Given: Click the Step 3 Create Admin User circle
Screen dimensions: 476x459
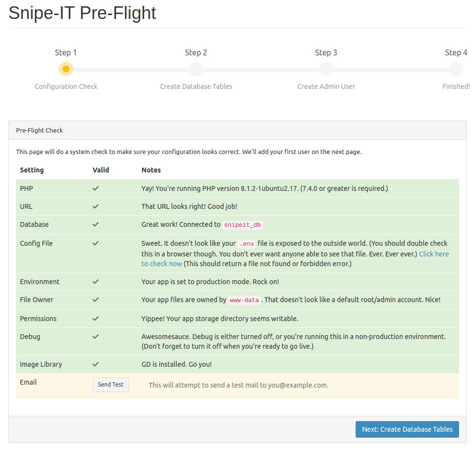Looking at the screenshot, I should coord(326,69).
